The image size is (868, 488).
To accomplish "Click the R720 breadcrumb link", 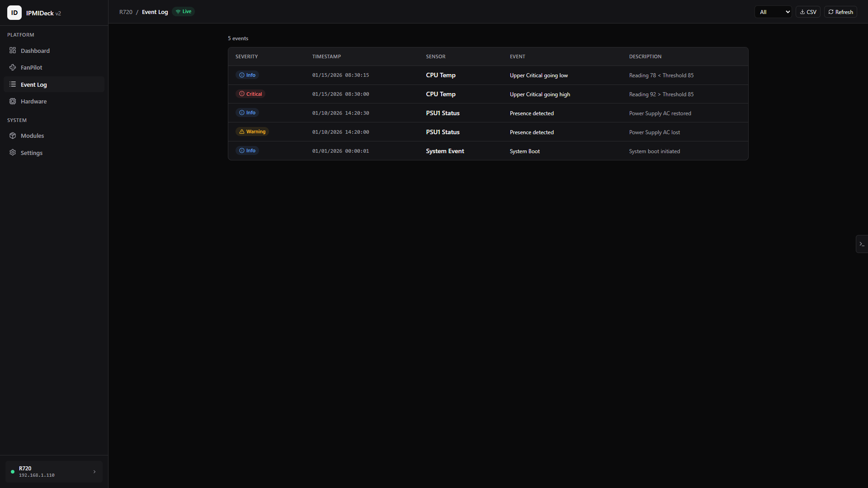I will tap(126, 12).
